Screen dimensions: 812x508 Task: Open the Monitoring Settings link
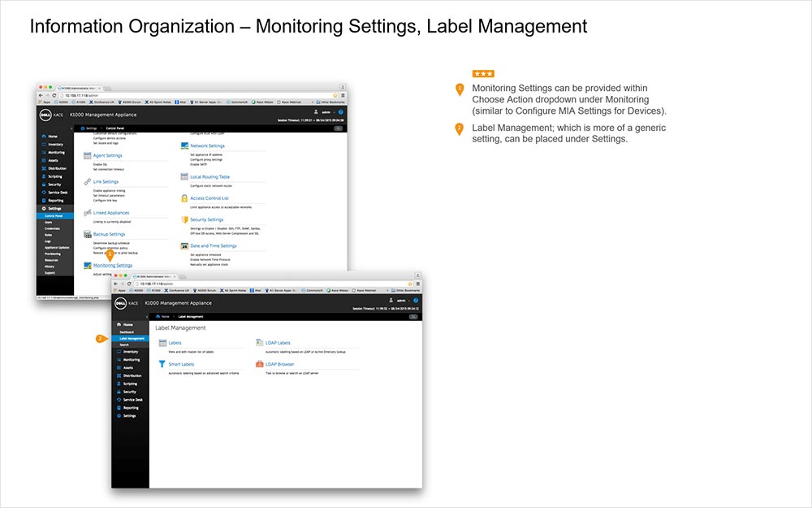point(113,266)
